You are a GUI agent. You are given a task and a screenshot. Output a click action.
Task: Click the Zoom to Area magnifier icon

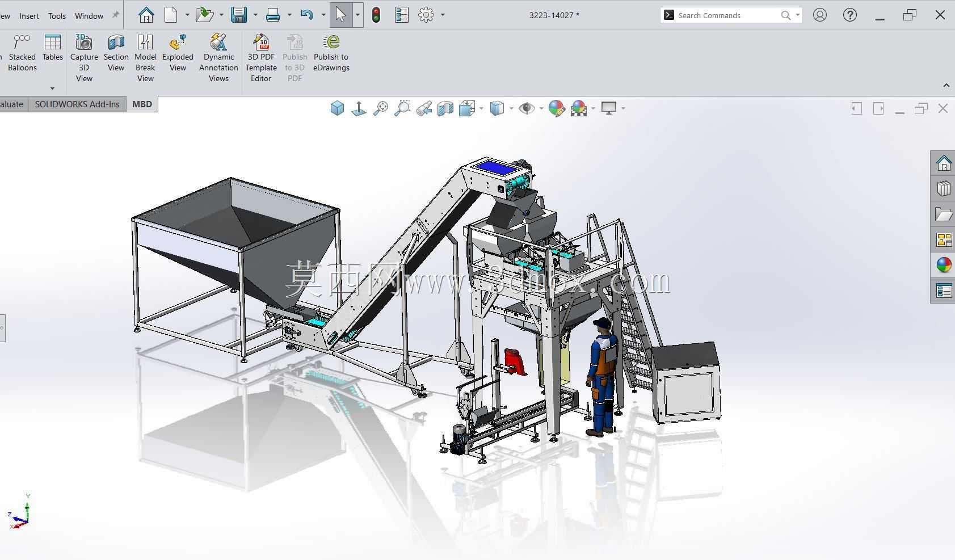pyautogui.click(x=402, y=108)
